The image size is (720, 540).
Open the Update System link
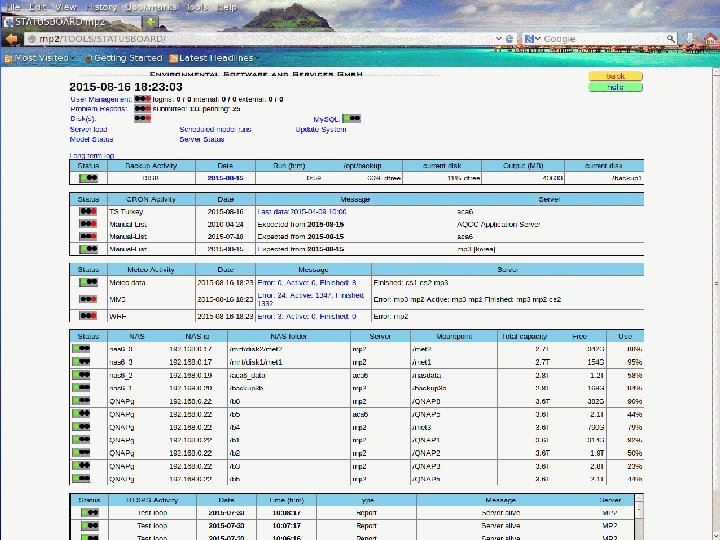click(321, 129)
